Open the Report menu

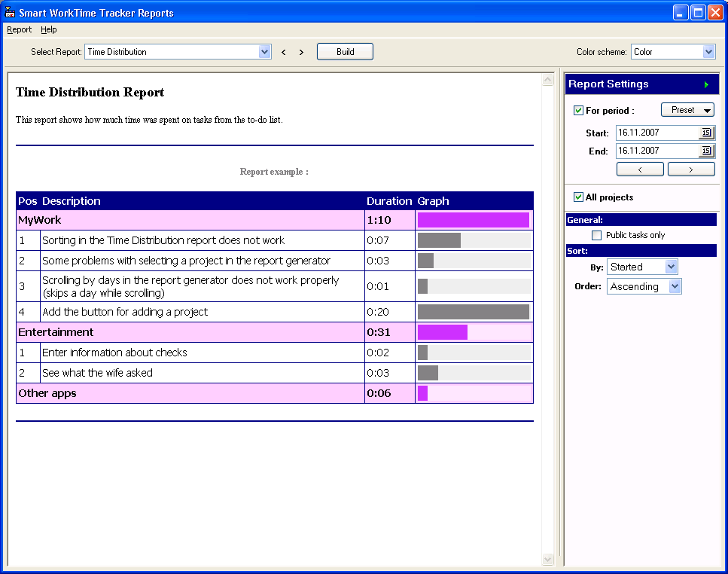[20, 29]
